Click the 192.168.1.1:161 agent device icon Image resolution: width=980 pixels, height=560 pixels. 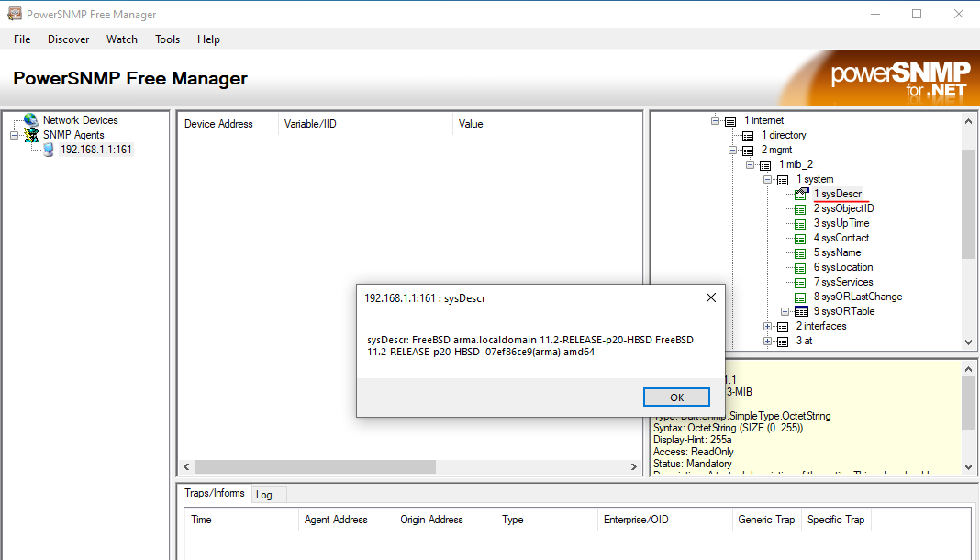[x=48, y=150]
